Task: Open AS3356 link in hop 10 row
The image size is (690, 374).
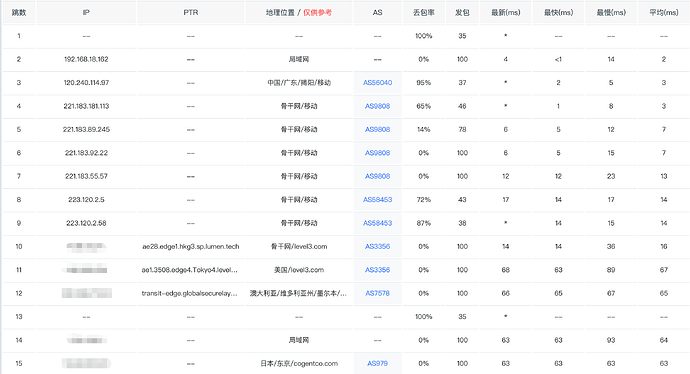Action: 377,246
